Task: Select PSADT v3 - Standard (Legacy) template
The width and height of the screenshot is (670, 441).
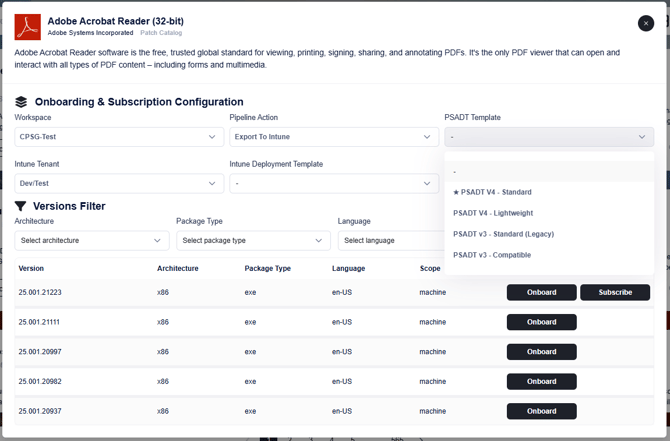Action: point(549,234)
